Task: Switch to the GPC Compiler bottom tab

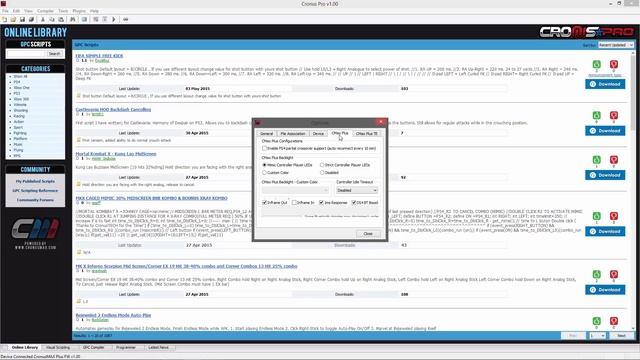Action: pos(93,347)
